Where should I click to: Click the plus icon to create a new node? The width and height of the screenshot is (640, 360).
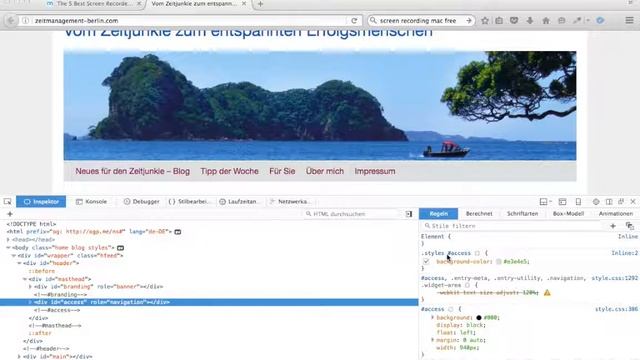coord(10,214)
